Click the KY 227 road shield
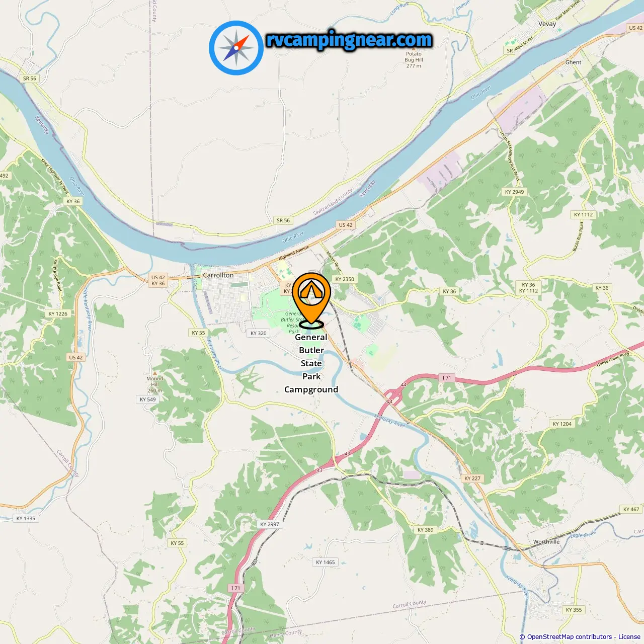The height and width of the screenshot is (644, 644). [472, 478]
